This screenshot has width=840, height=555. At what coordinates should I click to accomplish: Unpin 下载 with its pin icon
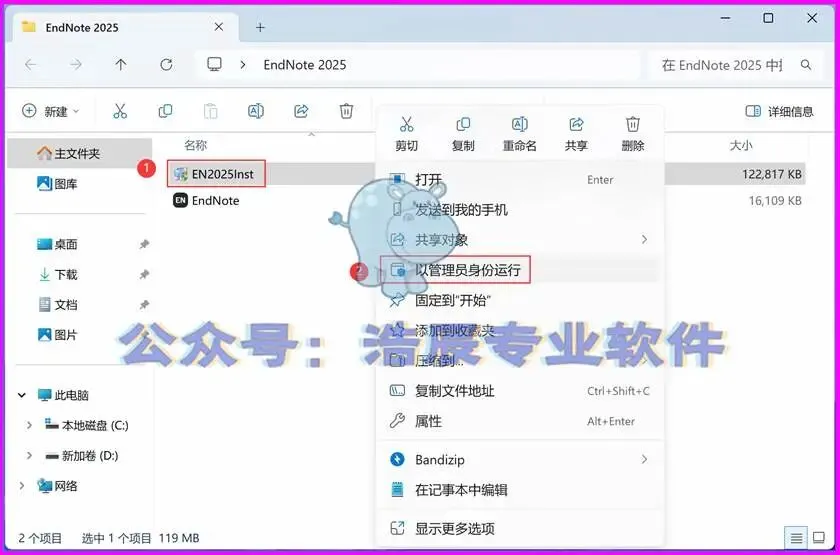[144, 275]
